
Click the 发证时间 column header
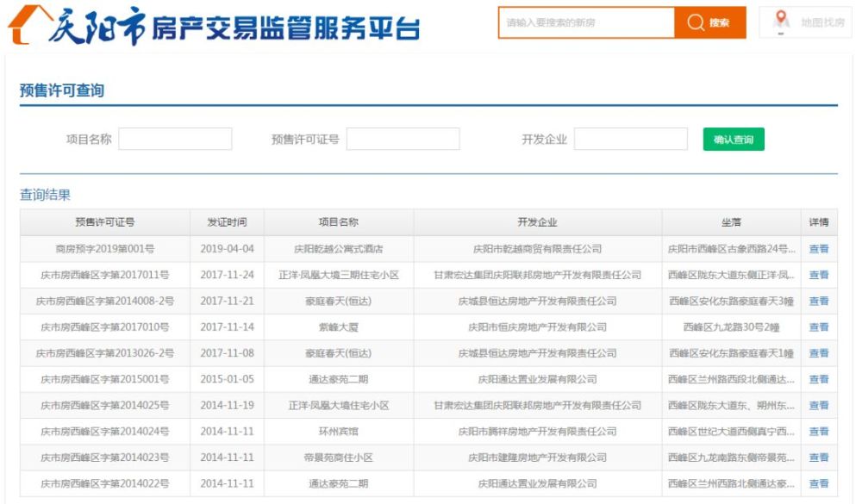pos(227,222)
